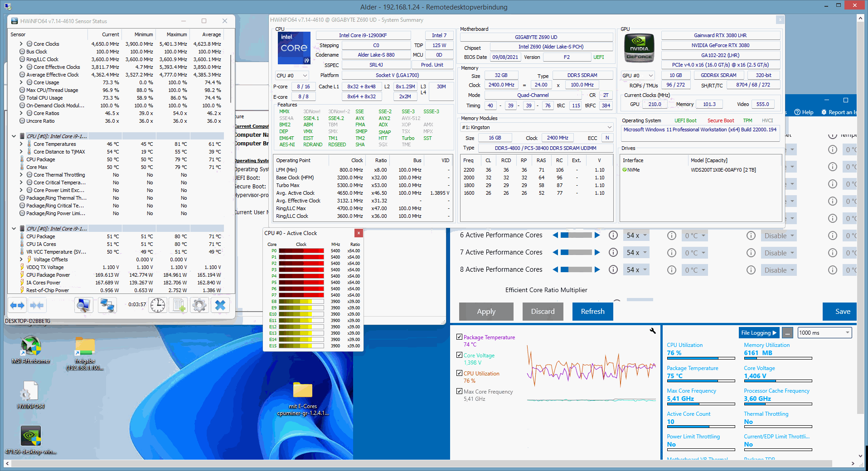Viewport: 868px width, 471px height.
Task: Expand Core Ratios sensor row
Action: pyautogui.click(x=21, y=113)
